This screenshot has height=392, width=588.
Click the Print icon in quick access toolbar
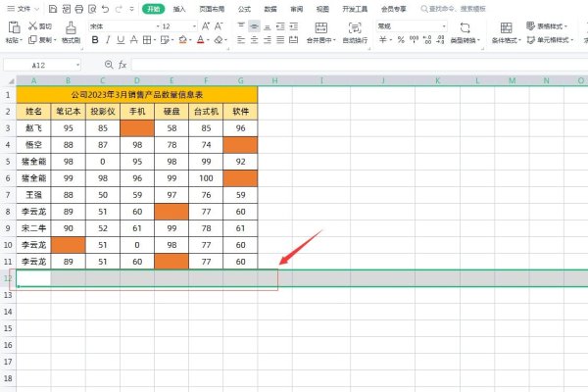[78, 9]
